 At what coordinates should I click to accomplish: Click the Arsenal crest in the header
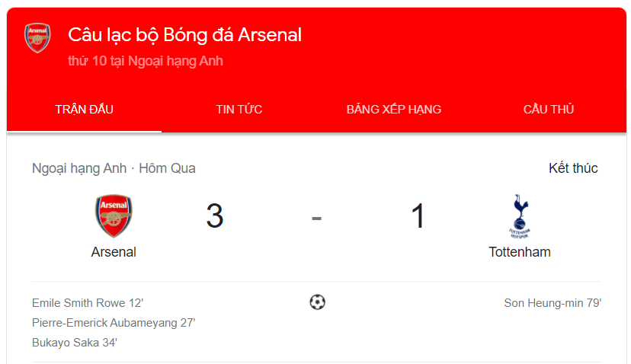[37, 38]
